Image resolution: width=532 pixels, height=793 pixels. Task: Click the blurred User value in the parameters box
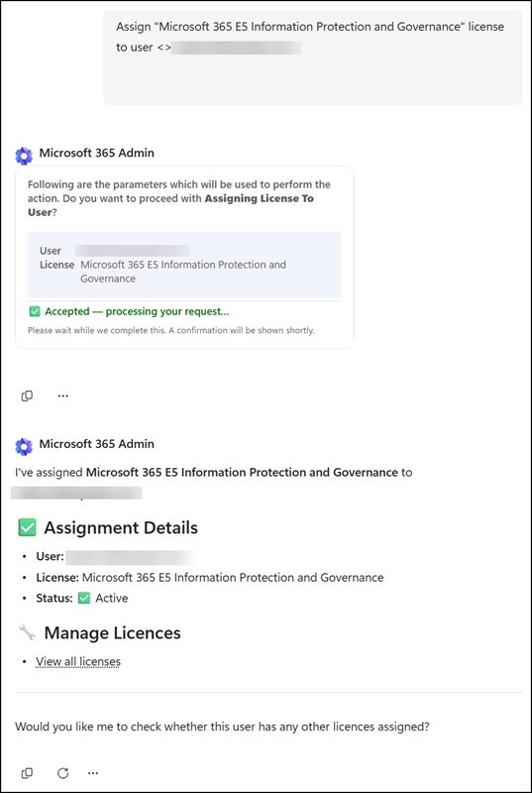coord(133,251)
